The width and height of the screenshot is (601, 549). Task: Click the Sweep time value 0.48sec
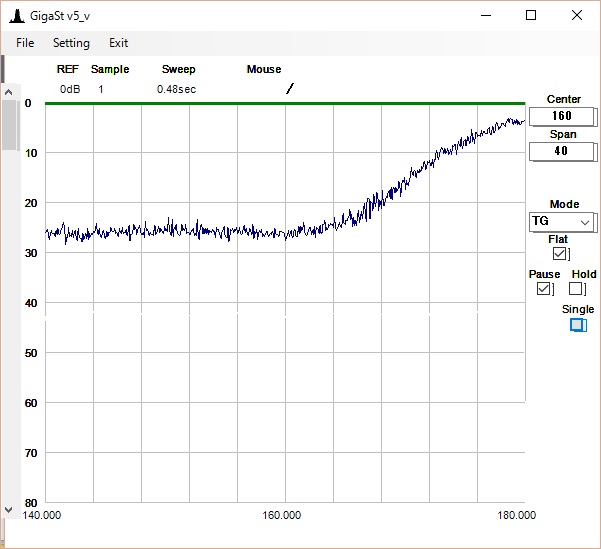click(x=176, y=89)
